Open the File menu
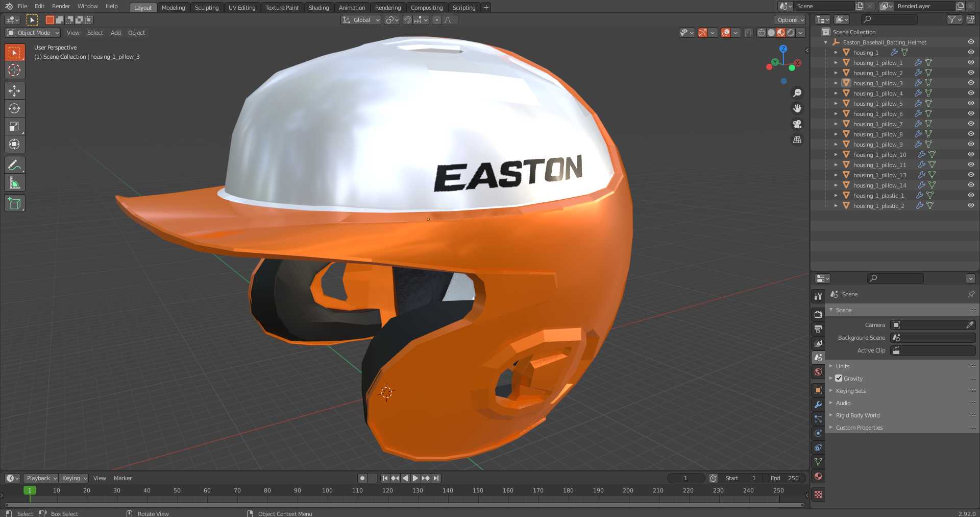This screenshot has width=980, height=517. pos(22,6)
